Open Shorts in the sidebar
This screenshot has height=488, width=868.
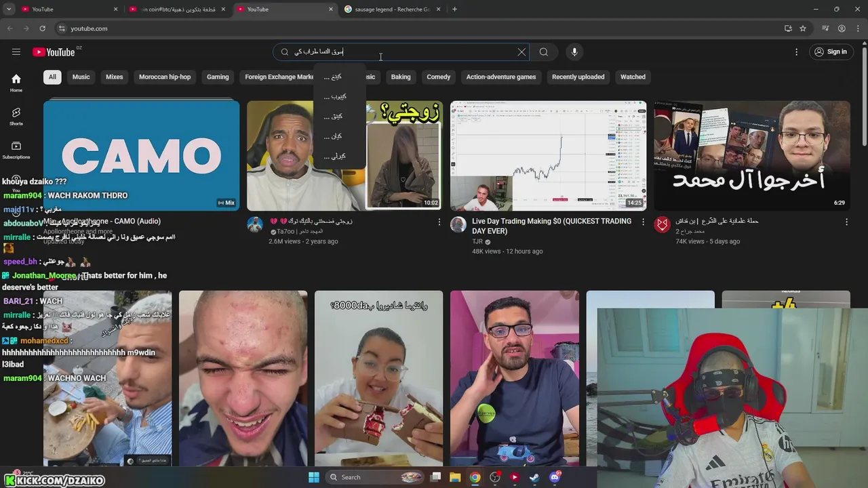click(16, 117)
